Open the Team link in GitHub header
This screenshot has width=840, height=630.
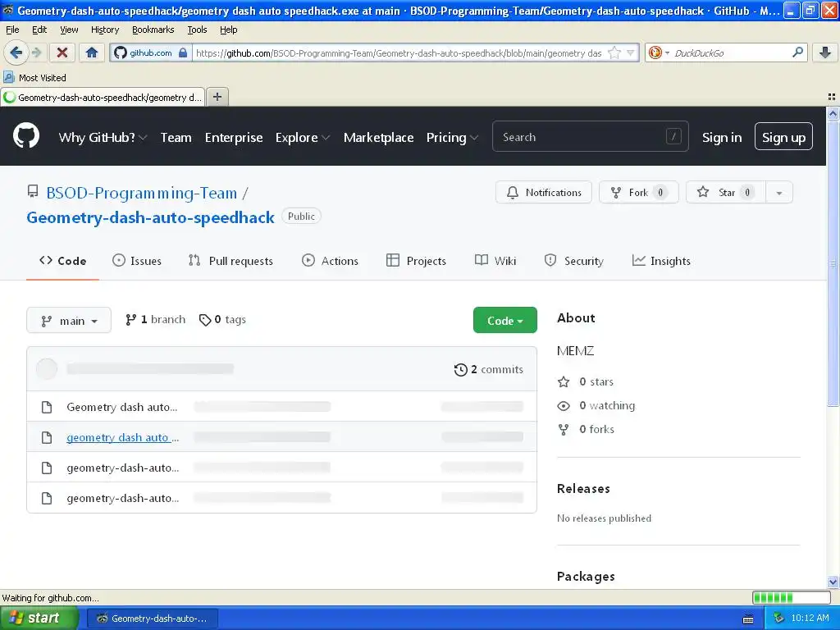(176, 138)
